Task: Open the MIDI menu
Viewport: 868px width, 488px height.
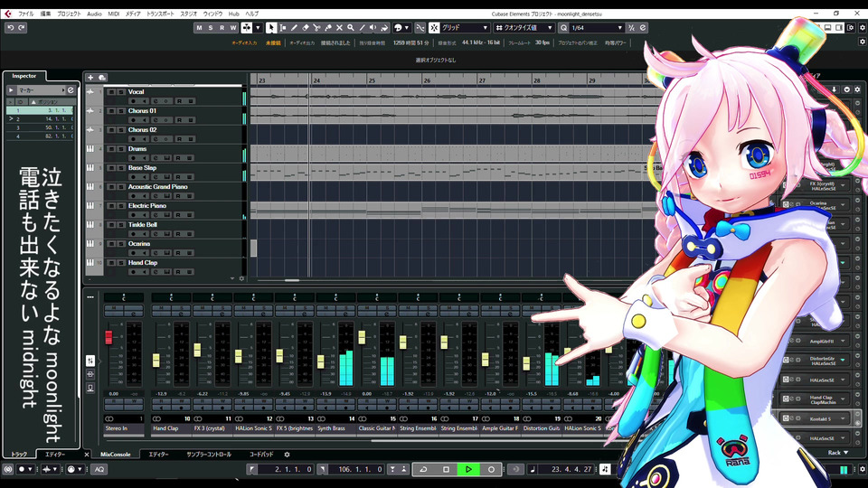Action: [x=114, y=14]
